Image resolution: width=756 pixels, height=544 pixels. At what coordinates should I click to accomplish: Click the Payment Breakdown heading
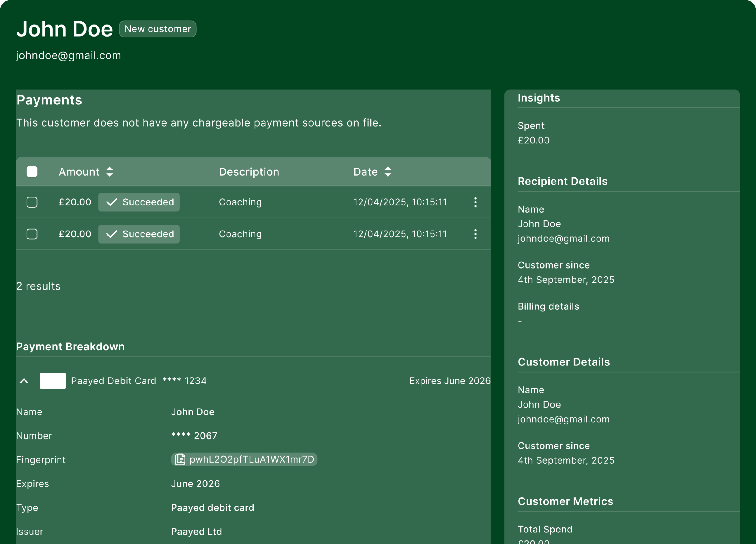coord(70,347)
